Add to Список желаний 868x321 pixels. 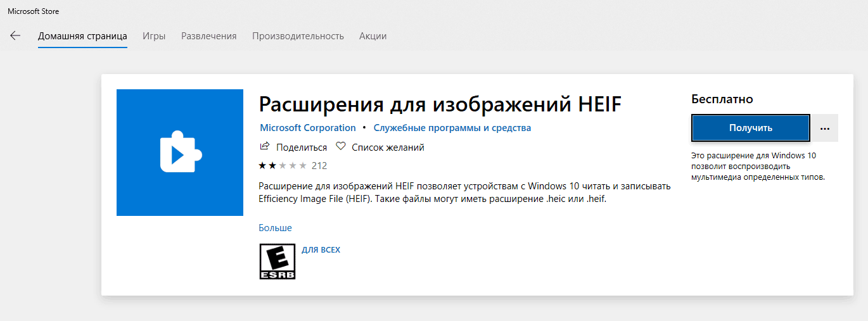388,148
